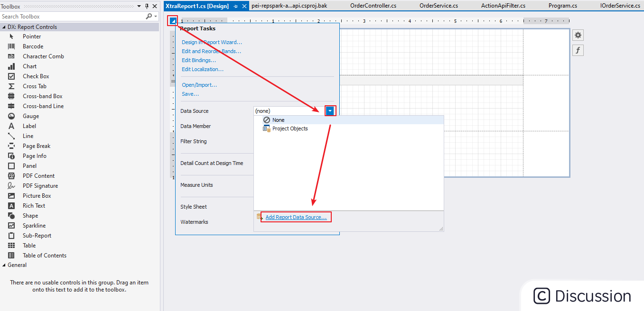Select the Table of Contents control

click(x=45, y=256)
